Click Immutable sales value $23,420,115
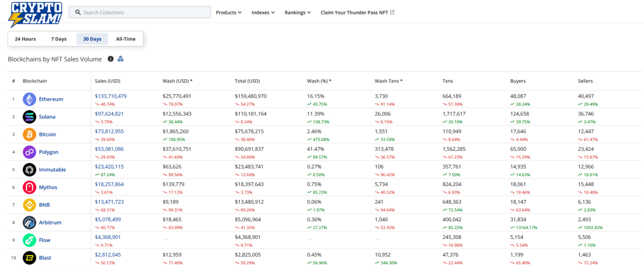The image size is (644, 266). tap(109, 167)
